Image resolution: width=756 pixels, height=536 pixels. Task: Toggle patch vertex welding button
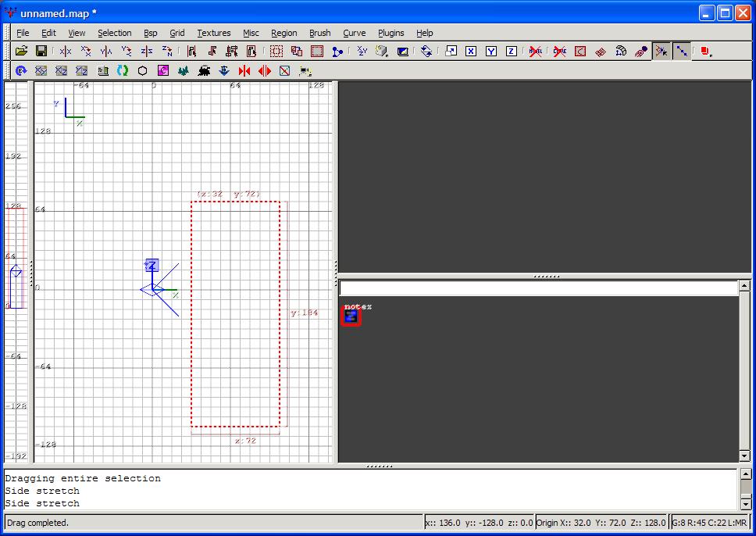coord(661,51)
